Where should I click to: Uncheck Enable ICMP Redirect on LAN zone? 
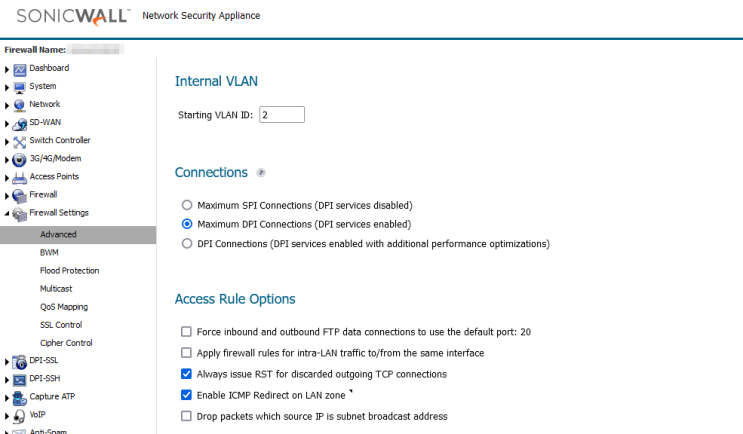tap(186, 395)
